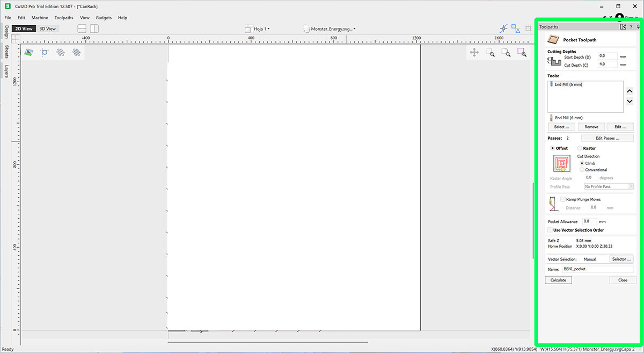Open the Gadgets menu
Image resolution: width=644 pixels, height=353 pixels.
point(104,18)
